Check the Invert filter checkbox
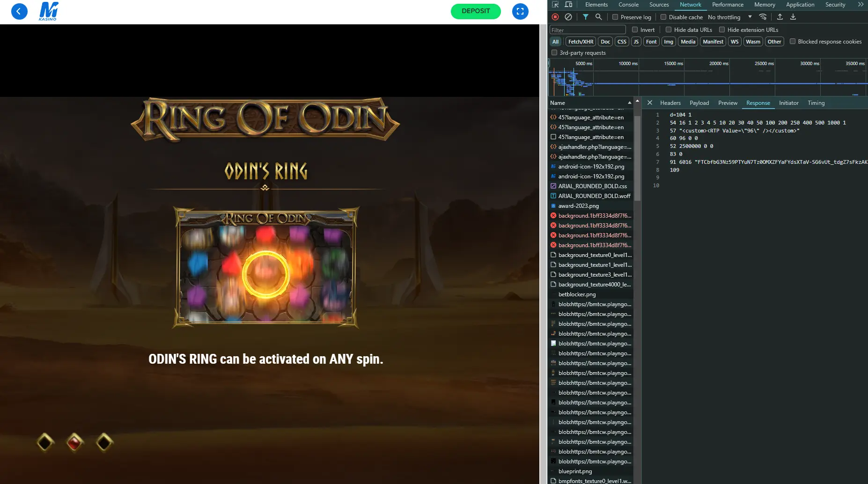This screenshot has width=868, height=484. tap(635, 29)
